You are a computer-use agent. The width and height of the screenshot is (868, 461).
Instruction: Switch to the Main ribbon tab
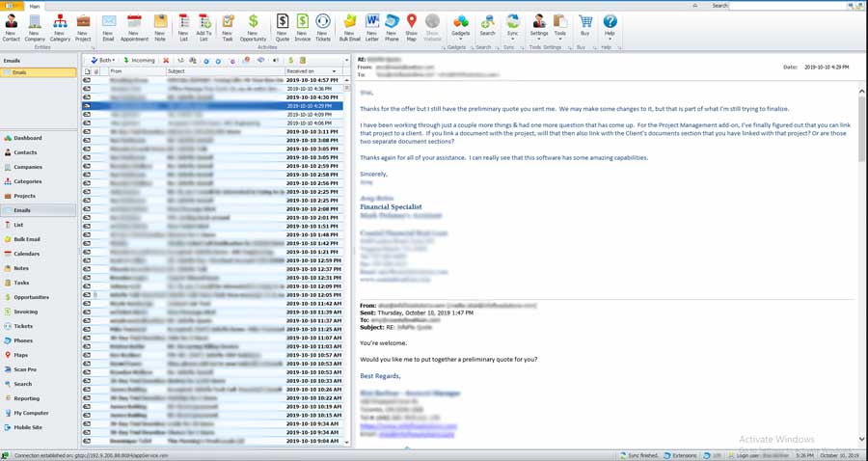[35, 6]
